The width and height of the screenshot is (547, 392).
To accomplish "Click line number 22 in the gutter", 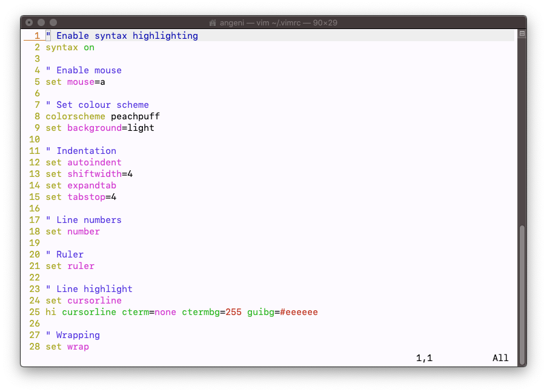I will [35, 278].
